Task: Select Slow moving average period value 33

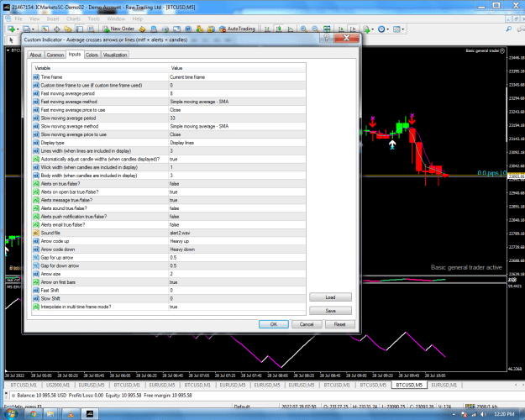Action: pos(237,118)
